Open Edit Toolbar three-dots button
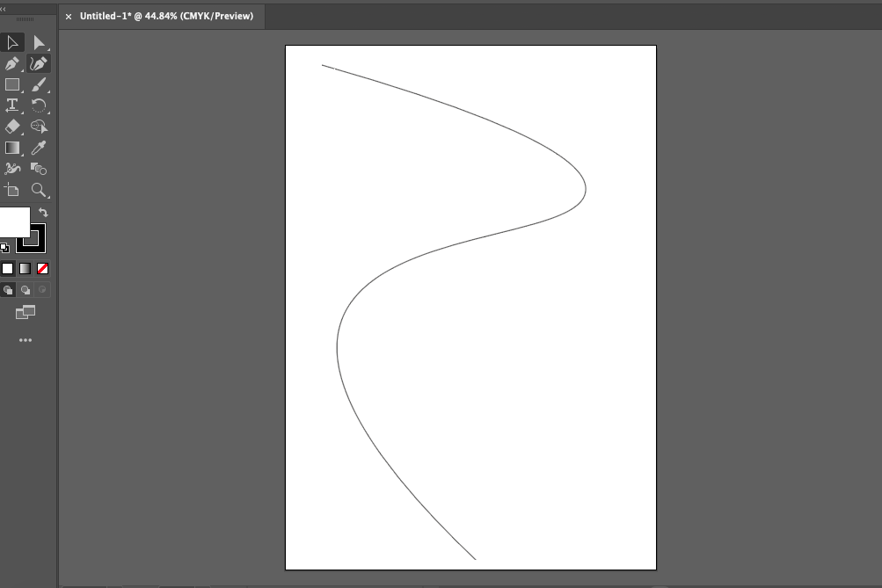 coord(26,340)
